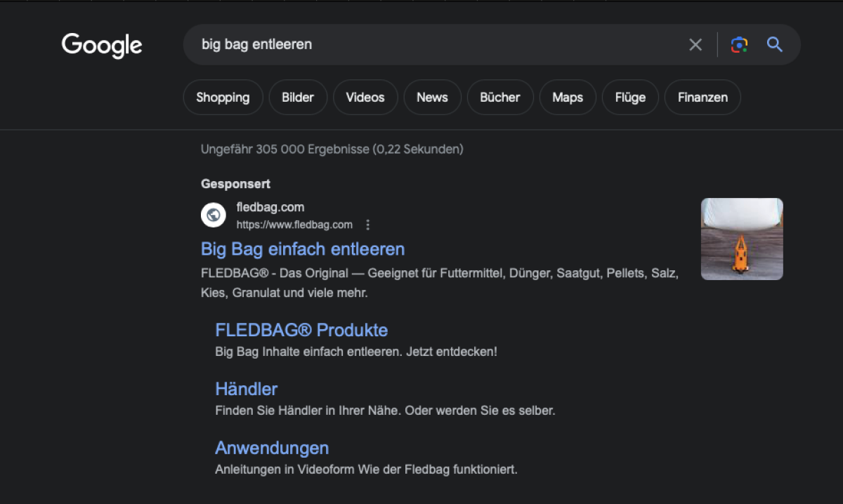Open the 'Big Bag einfach entleeren' ad link

pos(303,249)
